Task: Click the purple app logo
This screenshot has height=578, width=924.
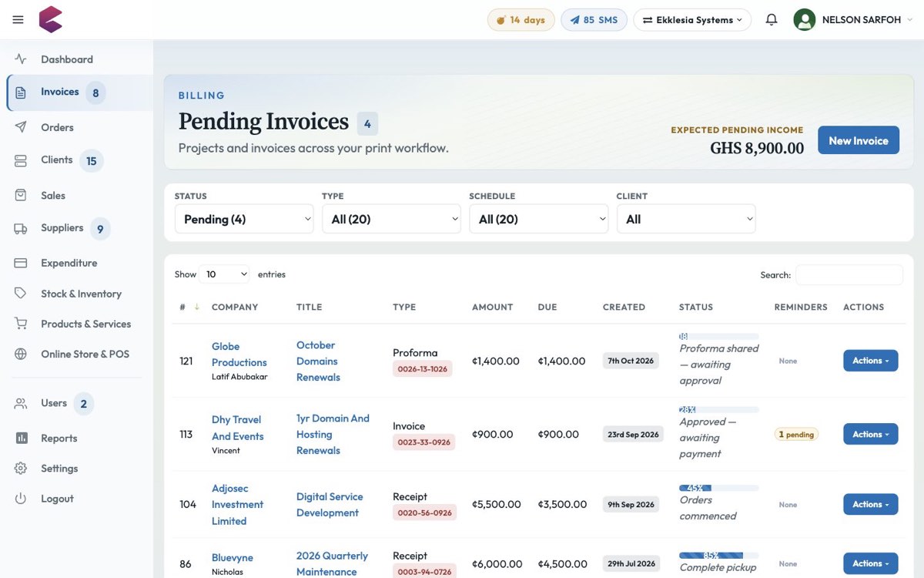Action: (51, 19)
